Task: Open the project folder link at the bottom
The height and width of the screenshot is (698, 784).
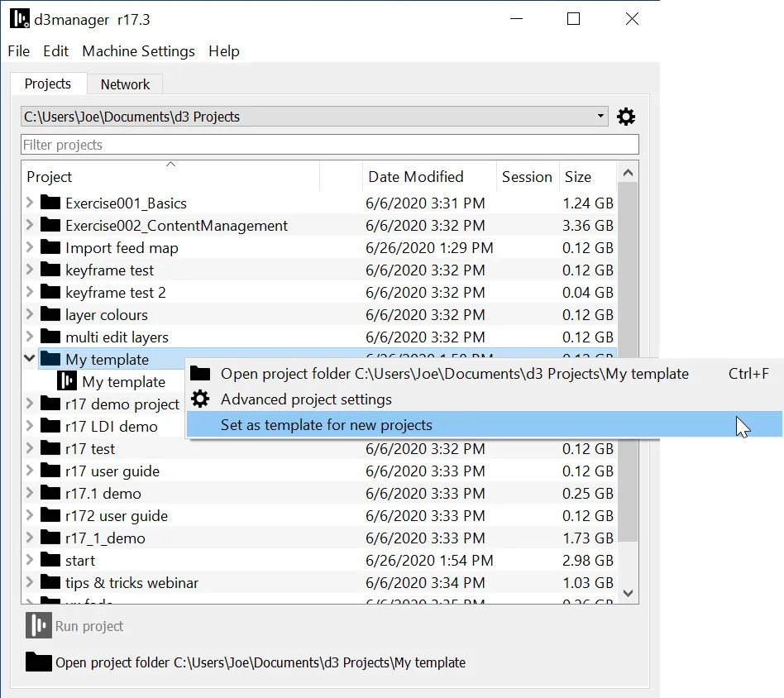Action: tap(261, 662)
